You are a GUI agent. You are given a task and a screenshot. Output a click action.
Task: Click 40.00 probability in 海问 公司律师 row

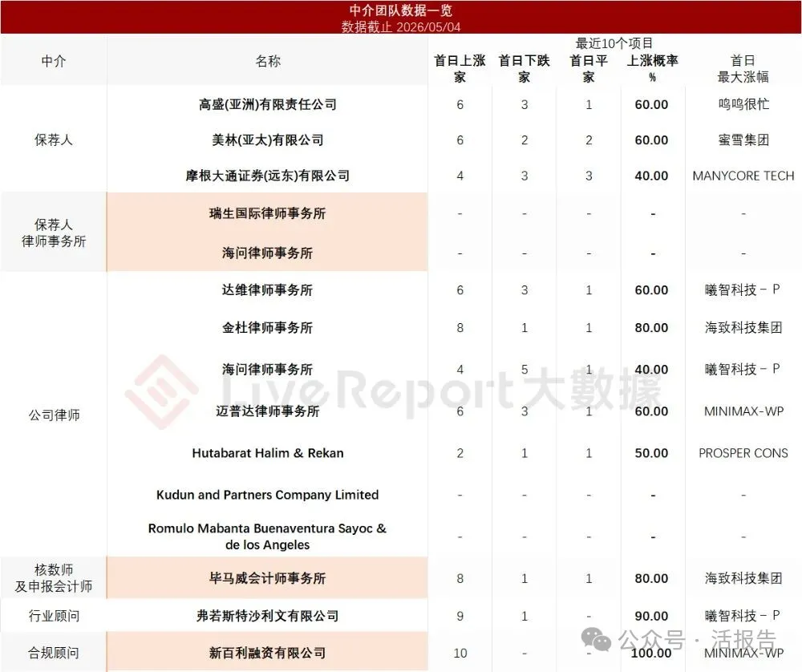click(651, 369)
